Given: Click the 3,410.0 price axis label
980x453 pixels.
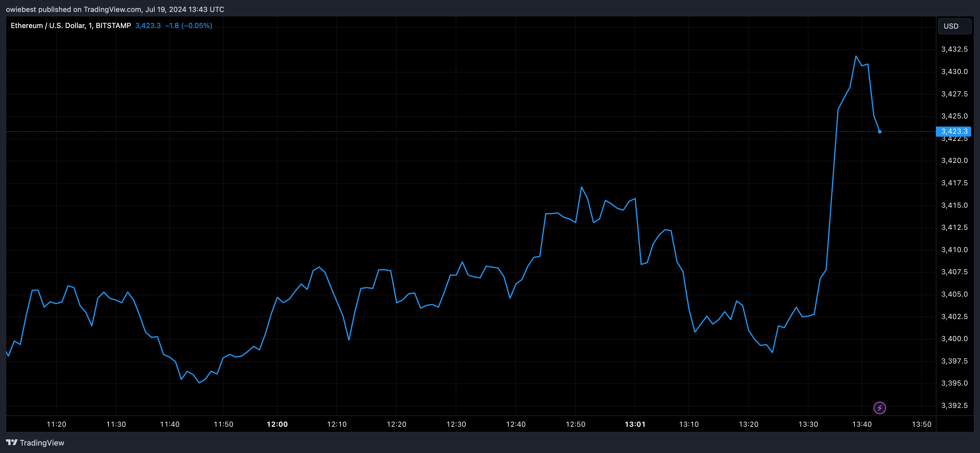Looking at the screenshot, I should click(x=954, y=250).
